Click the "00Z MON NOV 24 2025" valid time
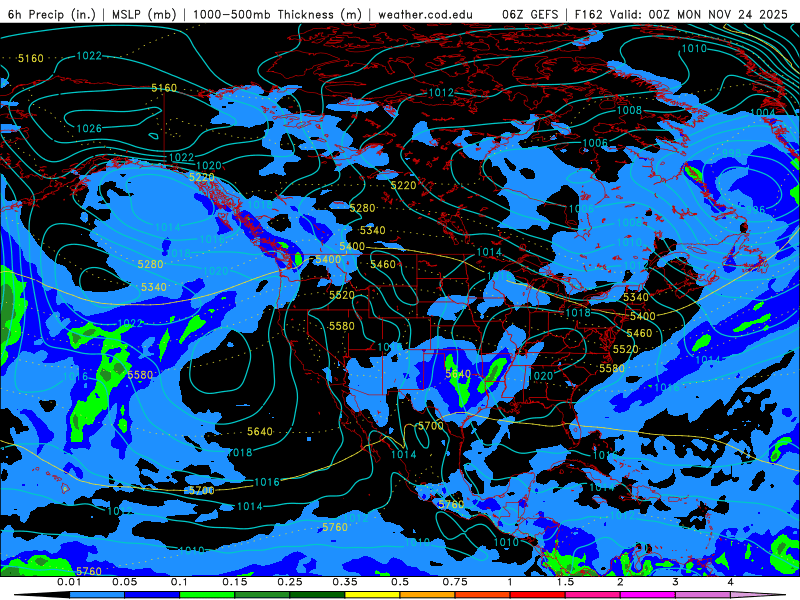800x600 pixels. (x=718, y=14)
